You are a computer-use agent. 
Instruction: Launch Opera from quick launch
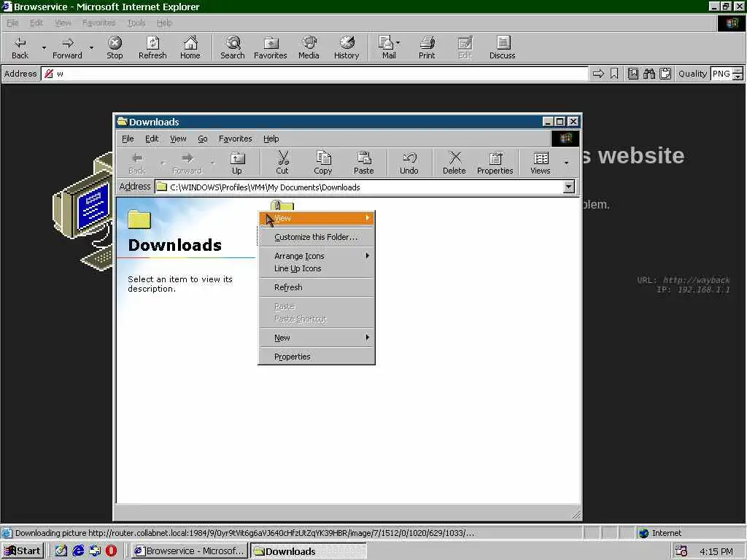(x=111, y=551)
